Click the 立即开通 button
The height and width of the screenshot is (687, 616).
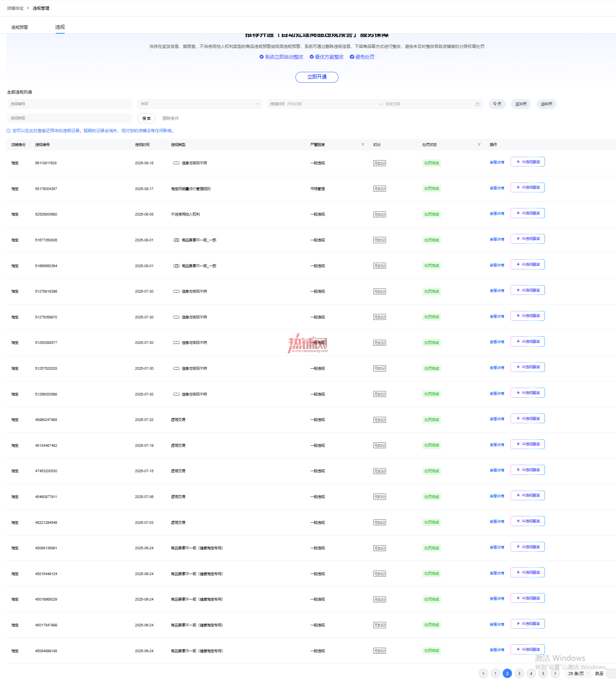317,77
